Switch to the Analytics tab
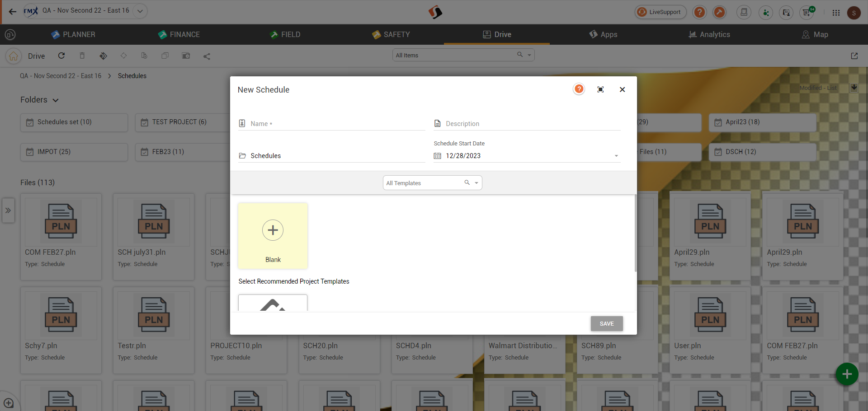 tap(709, 34)
